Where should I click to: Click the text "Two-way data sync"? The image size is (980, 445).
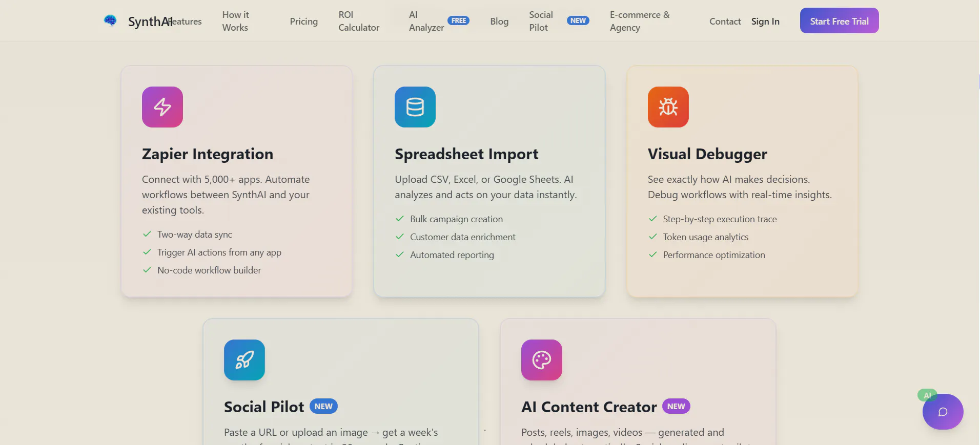pyautogui.click(x=195, y=235)
